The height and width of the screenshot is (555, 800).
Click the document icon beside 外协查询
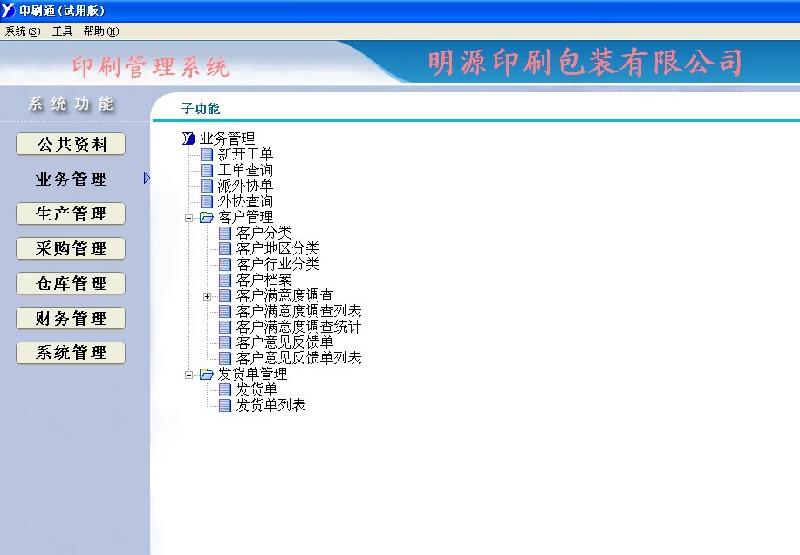pyautogui.click(x=207, y=201)
